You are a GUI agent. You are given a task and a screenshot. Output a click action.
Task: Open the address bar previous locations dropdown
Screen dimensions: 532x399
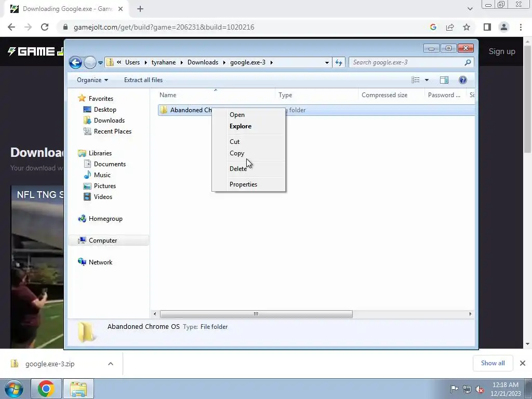[327, 62]
